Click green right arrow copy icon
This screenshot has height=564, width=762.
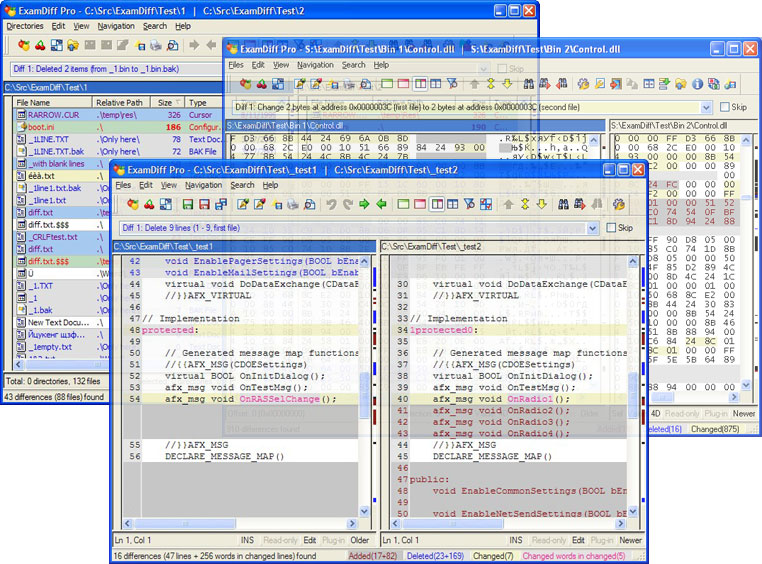click(364, 205)
